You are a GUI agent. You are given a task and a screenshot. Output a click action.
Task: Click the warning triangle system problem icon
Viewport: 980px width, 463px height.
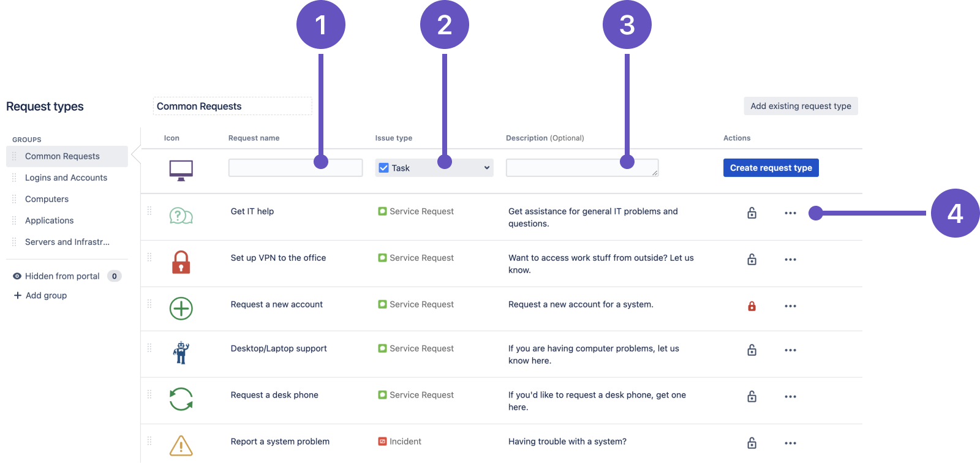181,445
